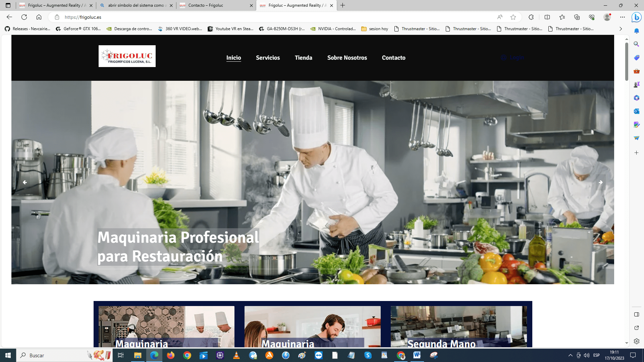Refresh the page with reload icon
Screen dimensions: 644x362
[x=24, y=17]
